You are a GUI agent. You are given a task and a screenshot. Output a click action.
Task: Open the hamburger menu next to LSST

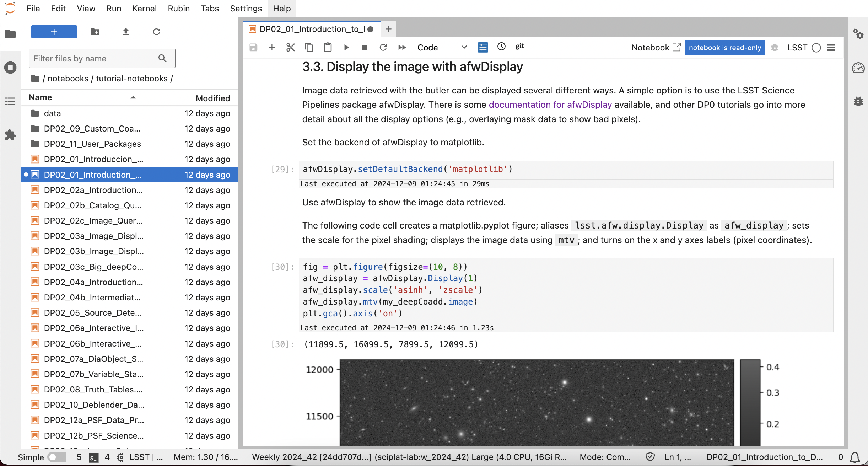tap(831, 47)
